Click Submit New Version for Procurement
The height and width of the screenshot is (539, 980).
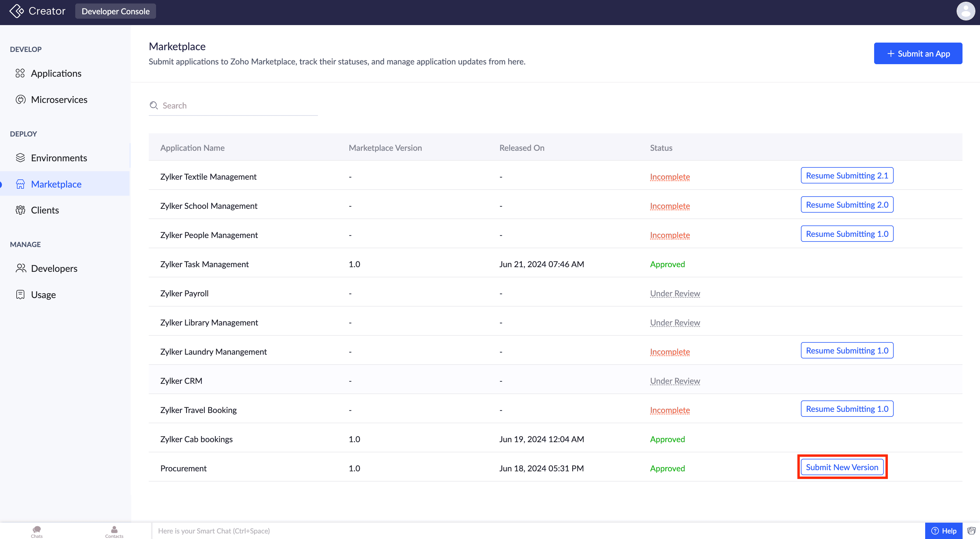coord(841,467)
